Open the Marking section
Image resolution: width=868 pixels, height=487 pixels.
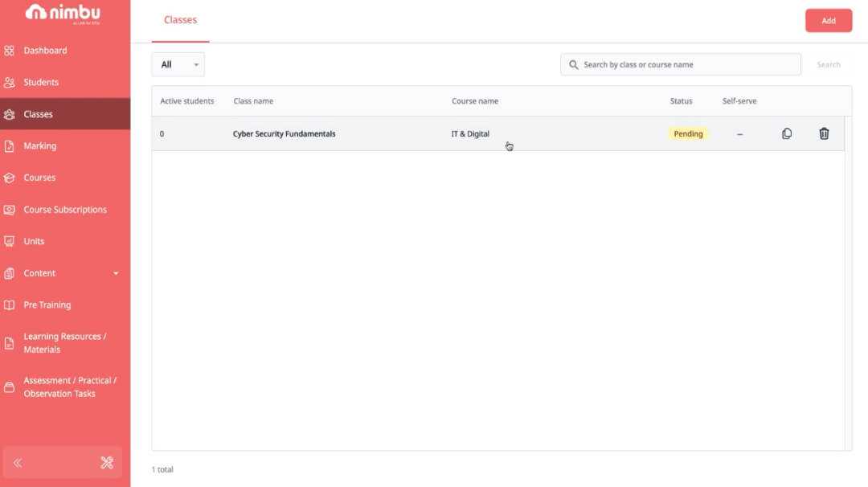tap(39, 145)
